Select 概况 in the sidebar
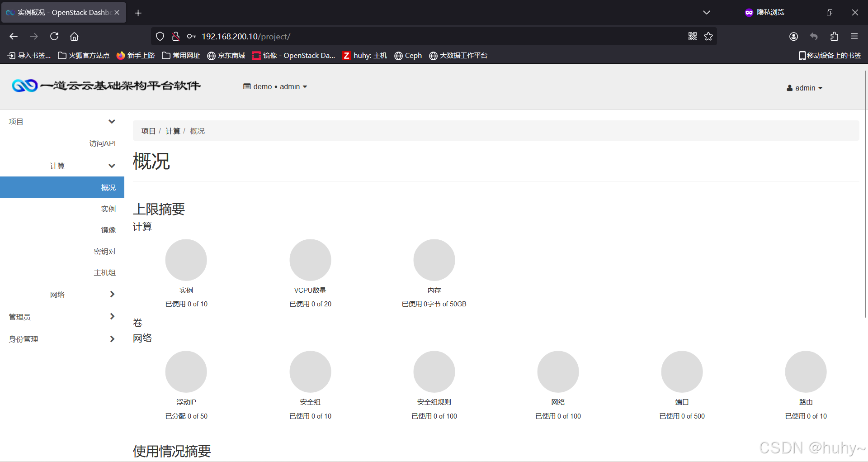The height and width of the screenshot is (462, 868). point(62,187)
